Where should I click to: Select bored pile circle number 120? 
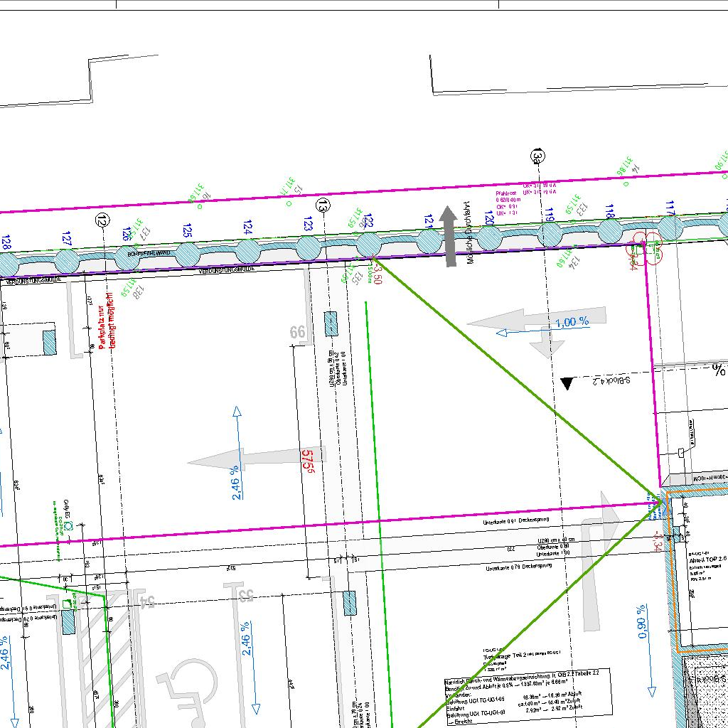pyautogui.click(x=489, y=237)
